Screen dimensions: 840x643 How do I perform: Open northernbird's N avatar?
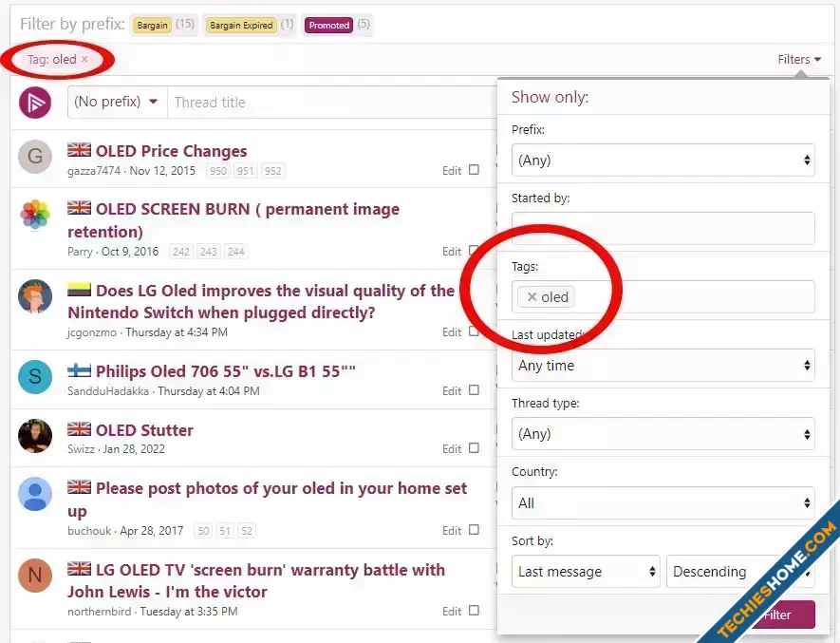pyautogui.click(x=35, y=575)
